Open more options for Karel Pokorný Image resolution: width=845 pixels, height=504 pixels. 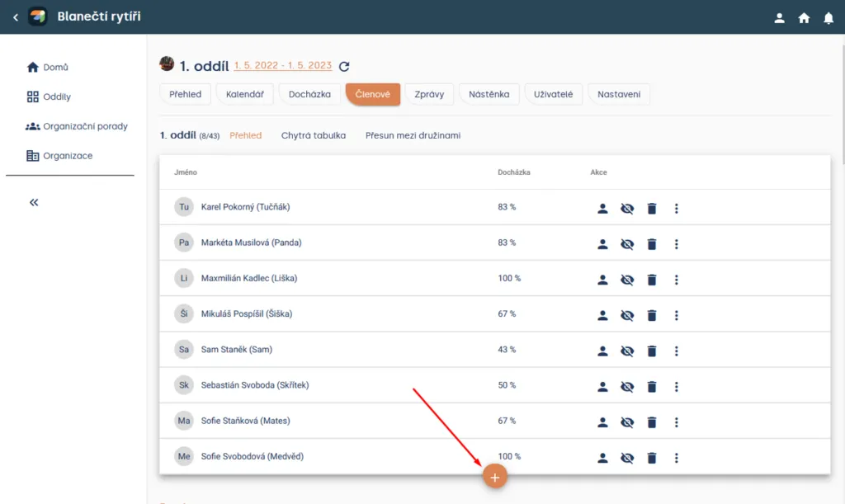(677, 209)
